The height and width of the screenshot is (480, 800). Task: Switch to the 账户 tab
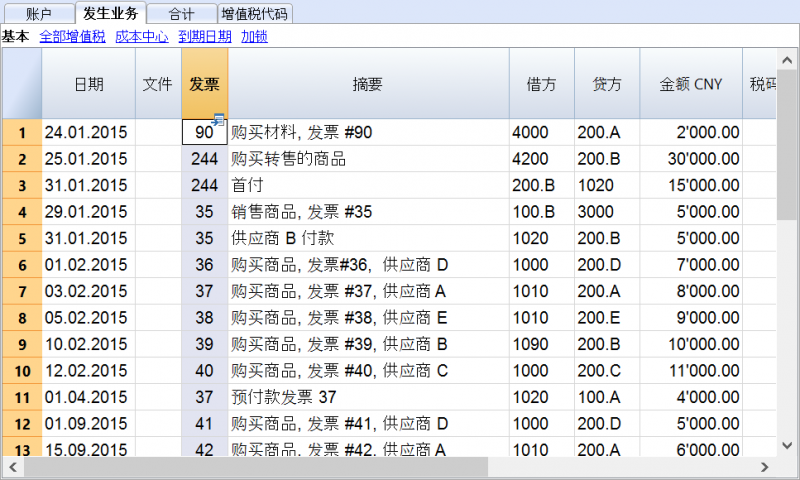tap(39, 14)
